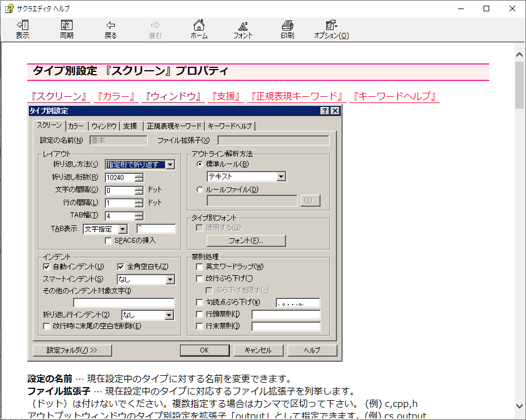Viewport: 526px width, 420px height.
Task: Open the 『キーワードヘルプ』 link
Action: 395,97
